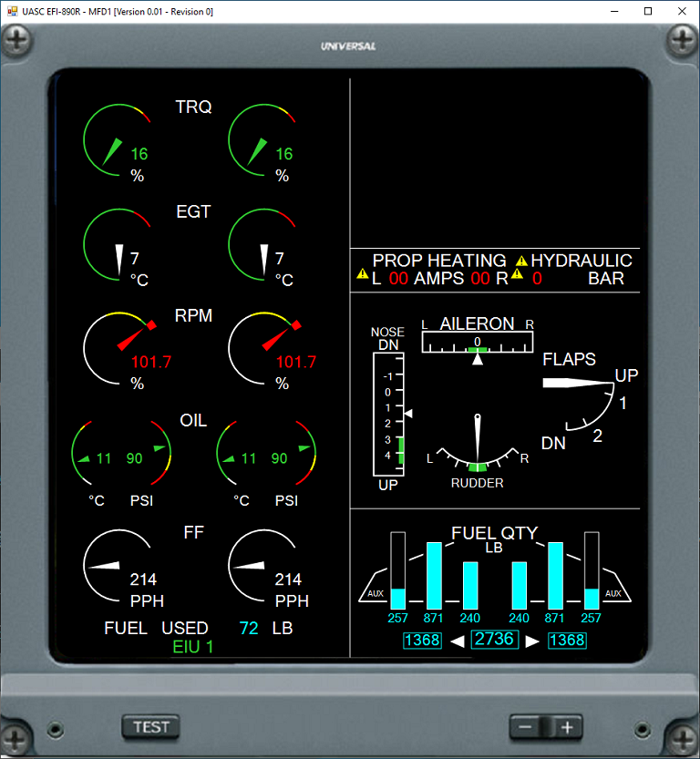Screen dimensions: 700x759
Task: Click the caution triangle beside HYDRAULIC label
Action: (522, 261)
